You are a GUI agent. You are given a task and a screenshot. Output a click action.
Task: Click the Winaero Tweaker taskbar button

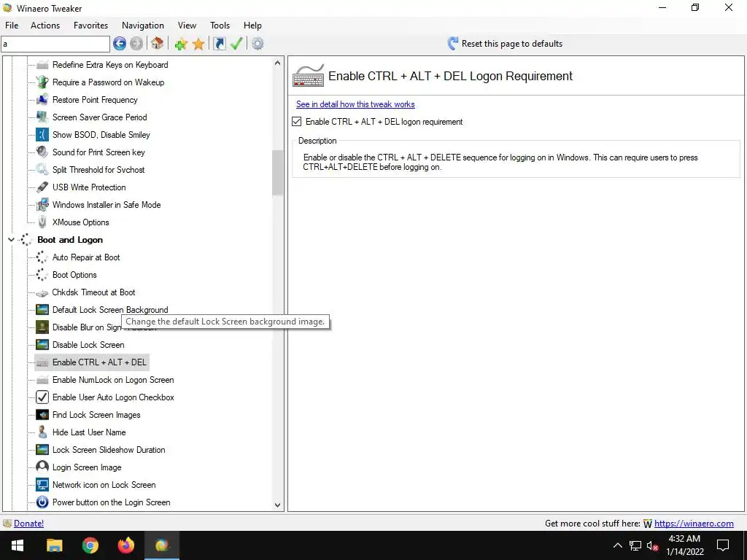click(161, 545)
